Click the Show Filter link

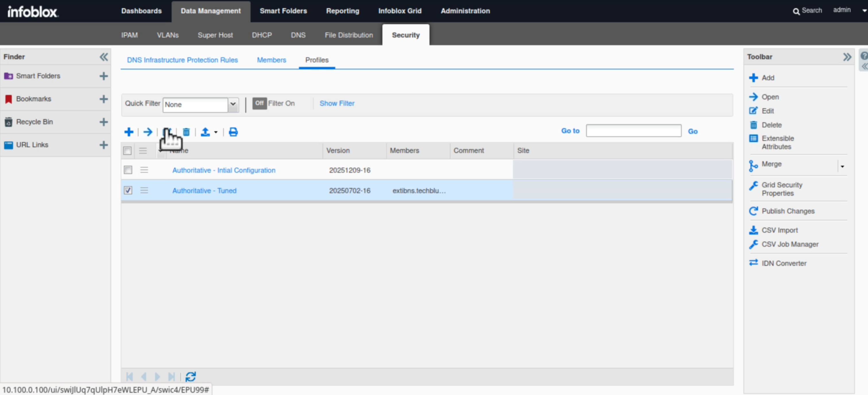pos(337,103)
